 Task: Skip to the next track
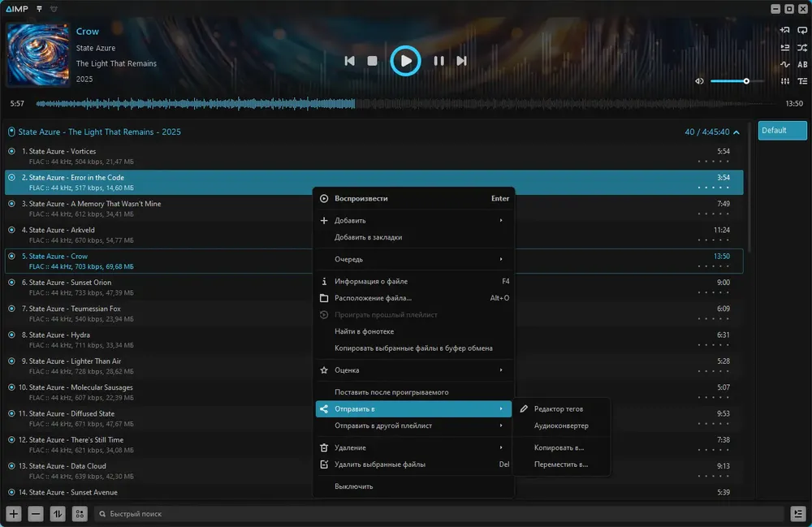click(461, 61)
